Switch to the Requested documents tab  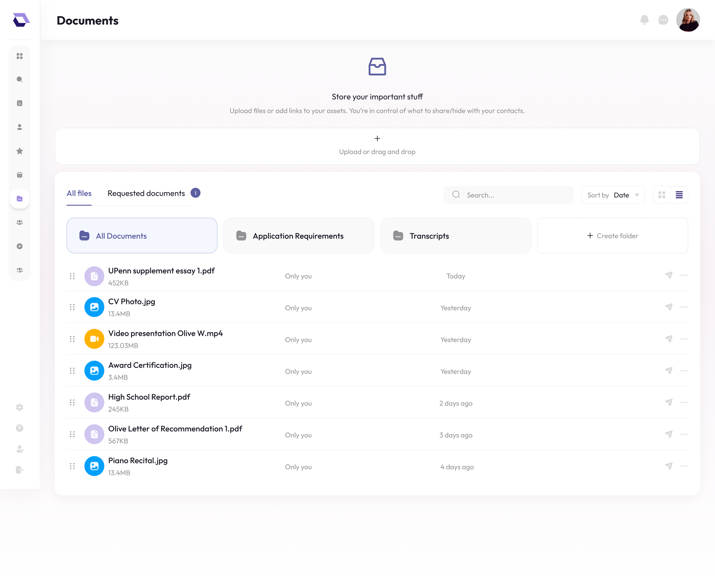(146, 193)
